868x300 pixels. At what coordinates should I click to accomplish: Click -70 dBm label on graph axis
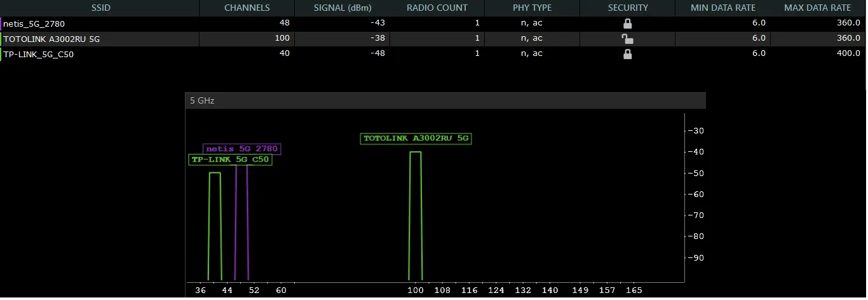tap(698, 215)
